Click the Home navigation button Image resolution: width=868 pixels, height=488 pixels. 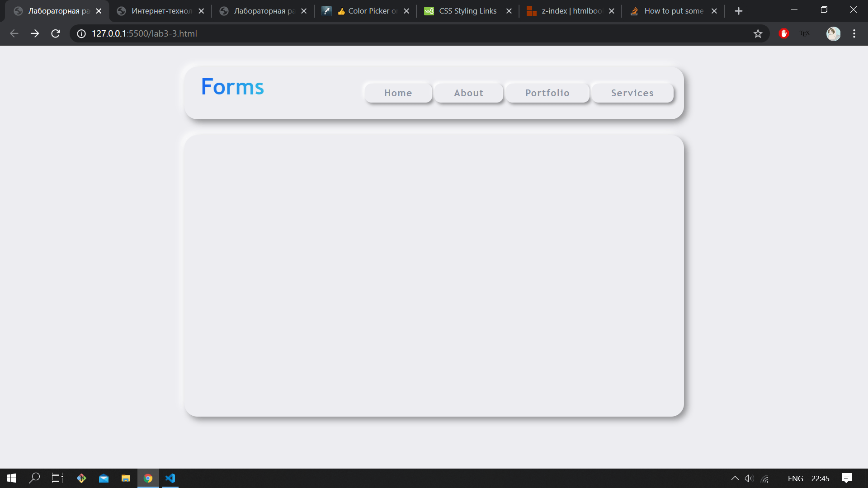(x=398, y=93)
